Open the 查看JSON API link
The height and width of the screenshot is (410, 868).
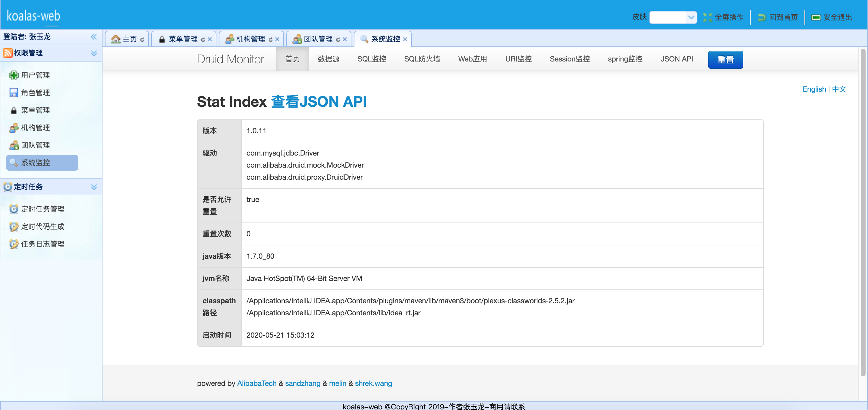click(x=319, y=102)
